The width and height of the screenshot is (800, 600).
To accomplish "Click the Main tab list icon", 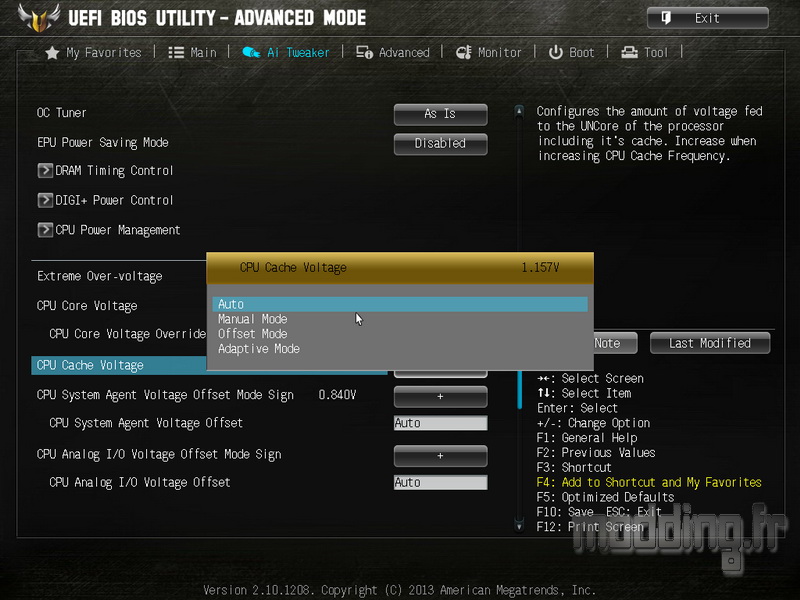I will click(x=176, y=53).
